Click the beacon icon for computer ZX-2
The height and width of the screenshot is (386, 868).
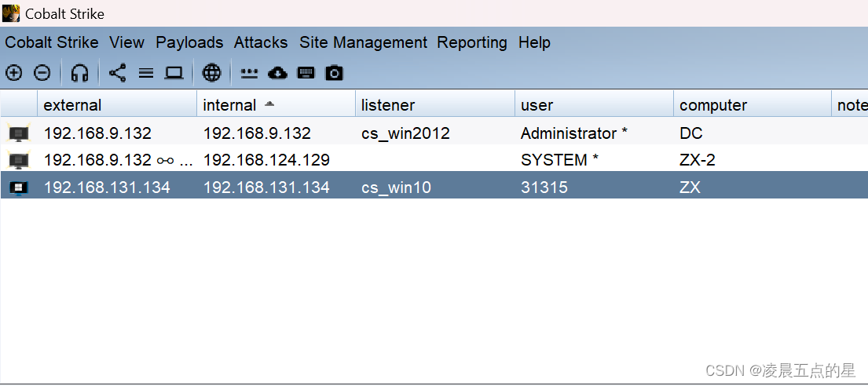[18, 160]
